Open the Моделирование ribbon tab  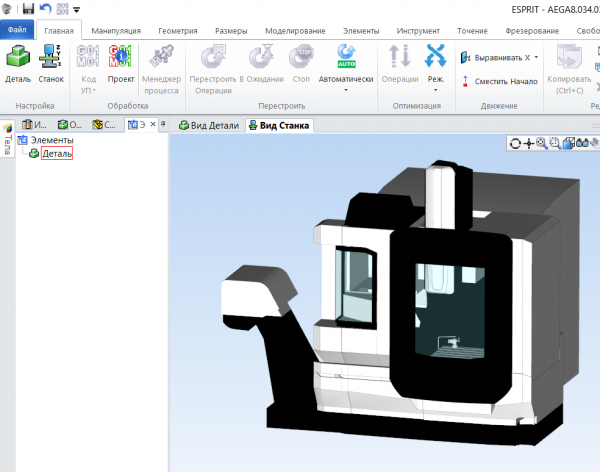coord(295,31)
